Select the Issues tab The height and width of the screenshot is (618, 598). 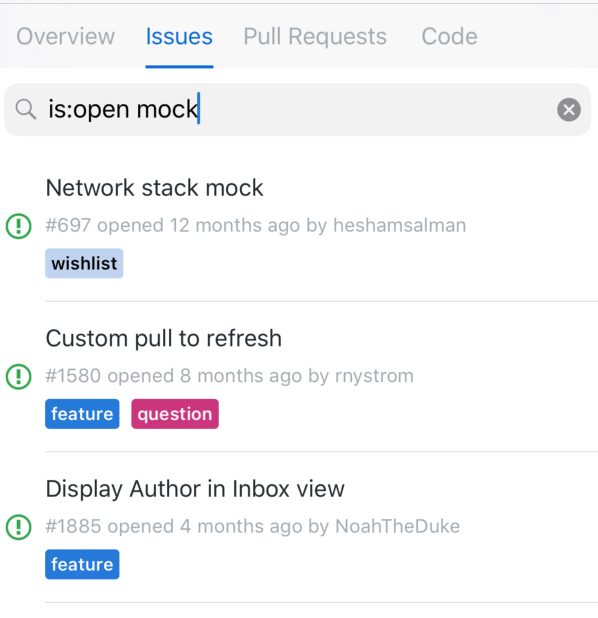pyautogui.click(x=179, y=37)
